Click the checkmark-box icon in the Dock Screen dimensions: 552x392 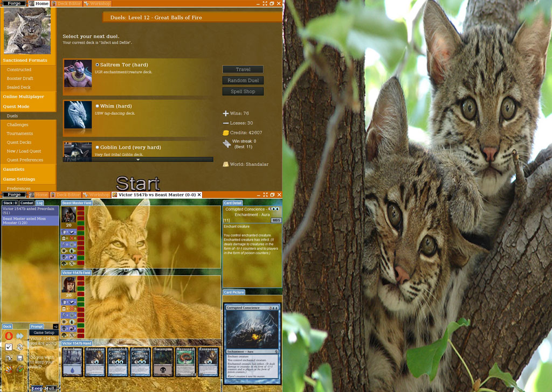(9, 347)
